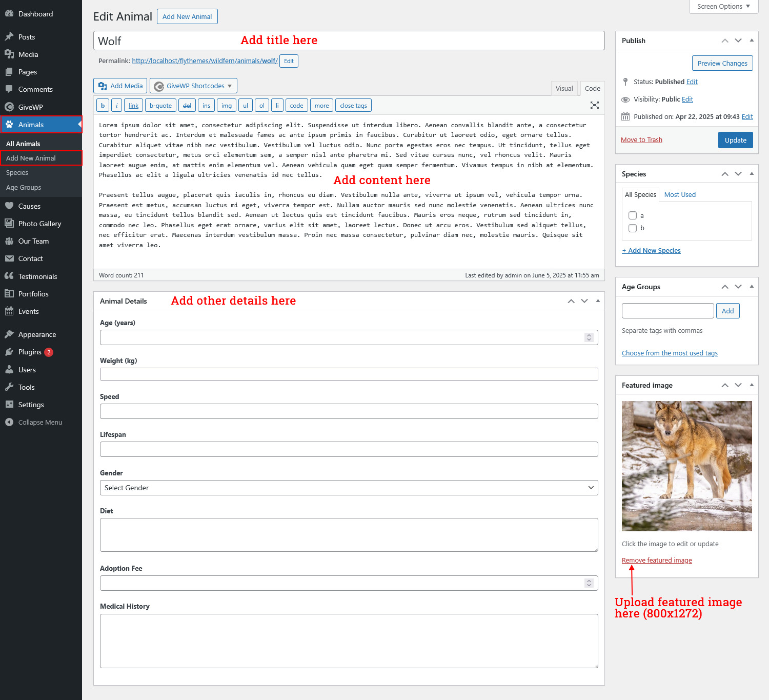Check the species 'a' checkbox
Viewport: 769px width, 700px height.
633,215
